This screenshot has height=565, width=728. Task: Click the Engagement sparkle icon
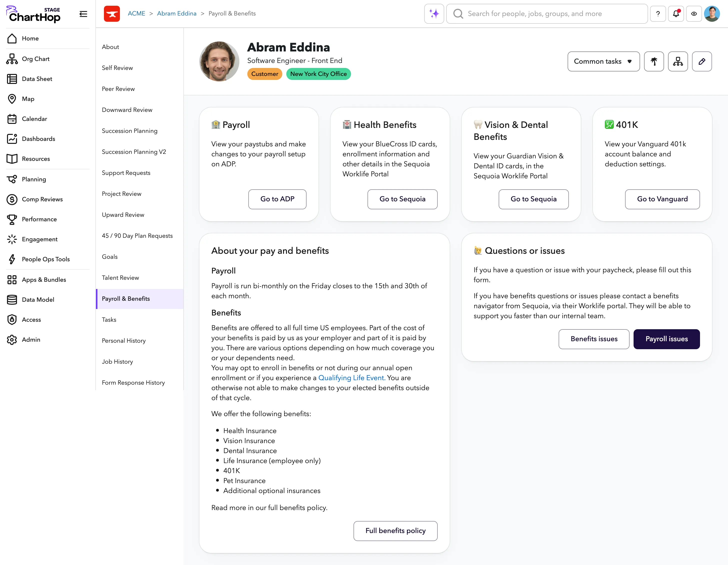(12, 239)
